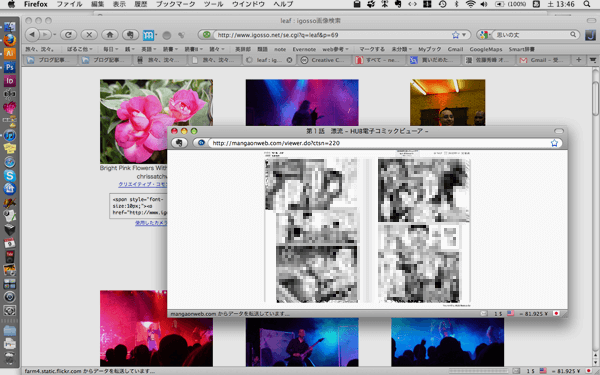Open Skype from the Dock

10,176
